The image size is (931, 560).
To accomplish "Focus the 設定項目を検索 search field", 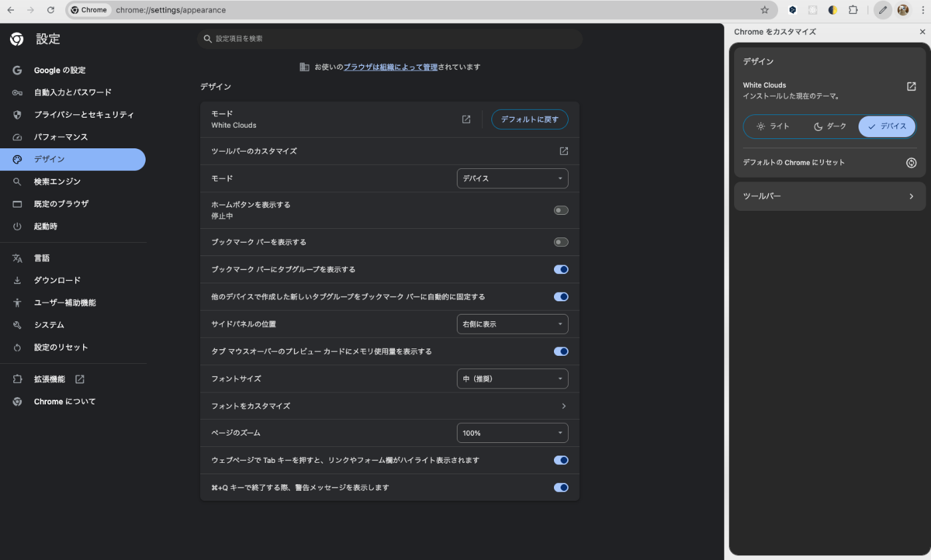I will 390,39.
